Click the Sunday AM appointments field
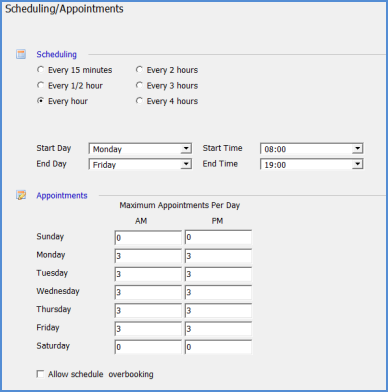Image resolution: width=388 pixels, height=392 pixels. tap(148, 237)
